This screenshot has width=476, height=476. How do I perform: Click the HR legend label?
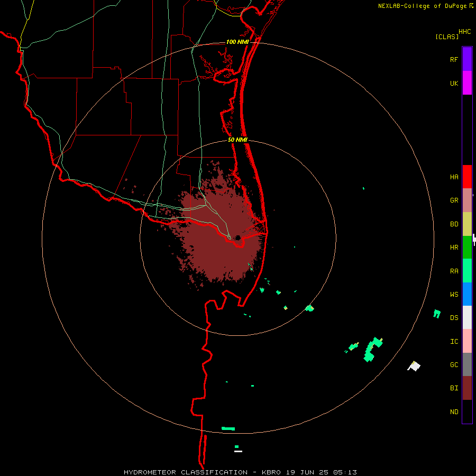pyautogui.click(x=454, y=248)
